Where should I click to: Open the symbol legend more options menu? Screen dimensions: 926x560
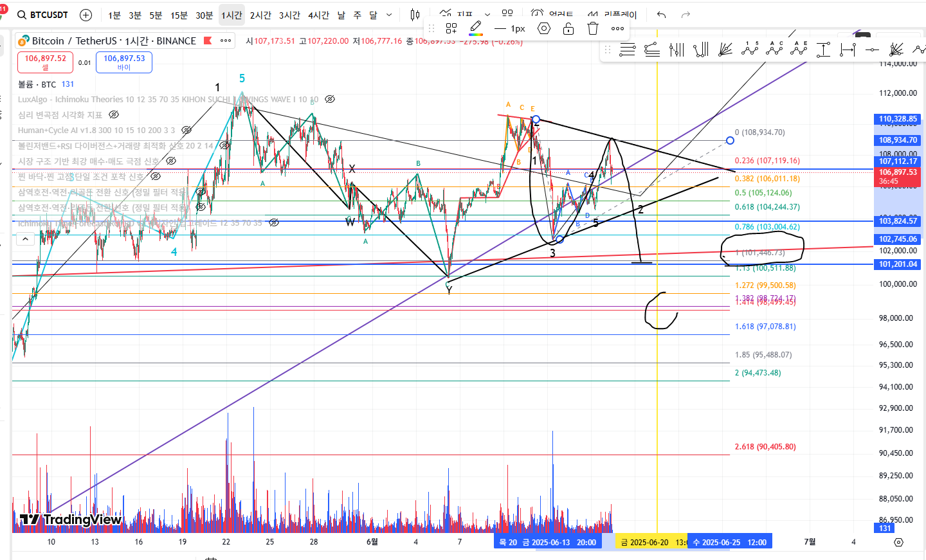tap(226, 41)
